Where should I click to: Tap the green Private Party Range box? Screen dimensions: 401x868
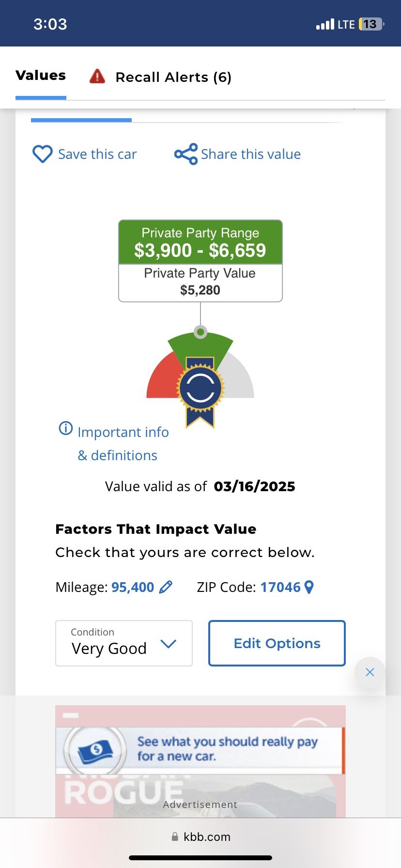(200, 242)
